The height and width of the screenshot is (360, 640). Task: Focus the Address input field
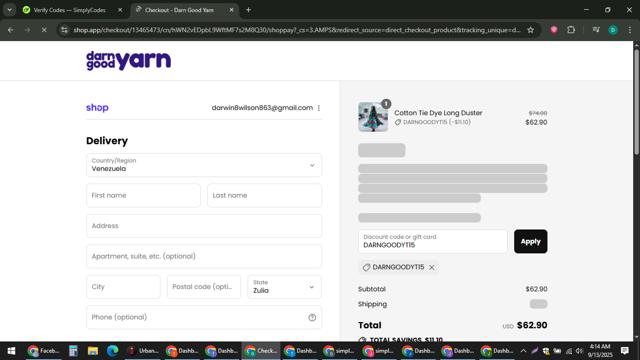tap(204, 226)
